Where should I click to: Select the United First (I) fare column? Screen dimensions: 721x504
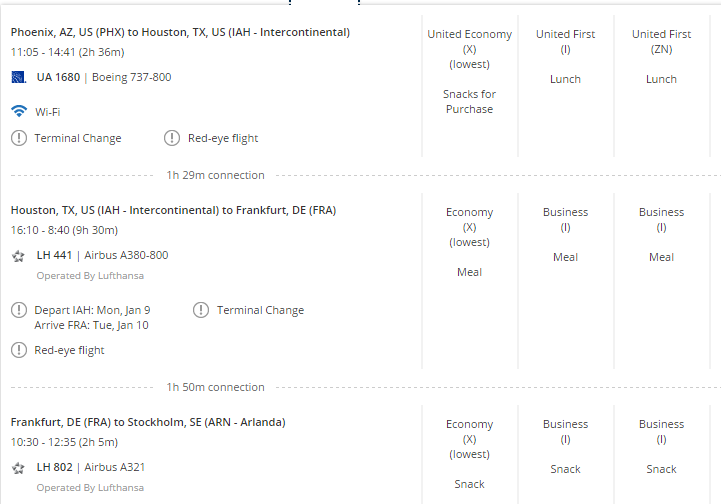566,86
